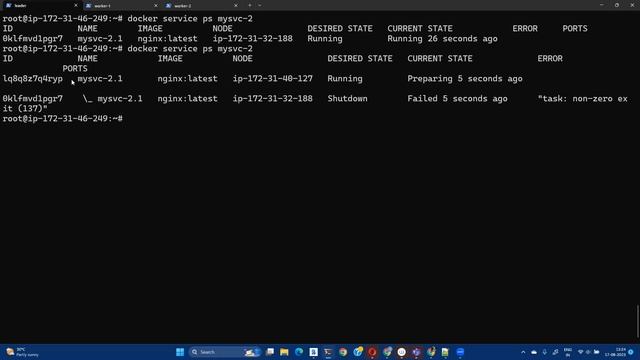Close the worker-1 tab
Image resolution: width=640 pixels, height=360 pixels.
[156, 6]
